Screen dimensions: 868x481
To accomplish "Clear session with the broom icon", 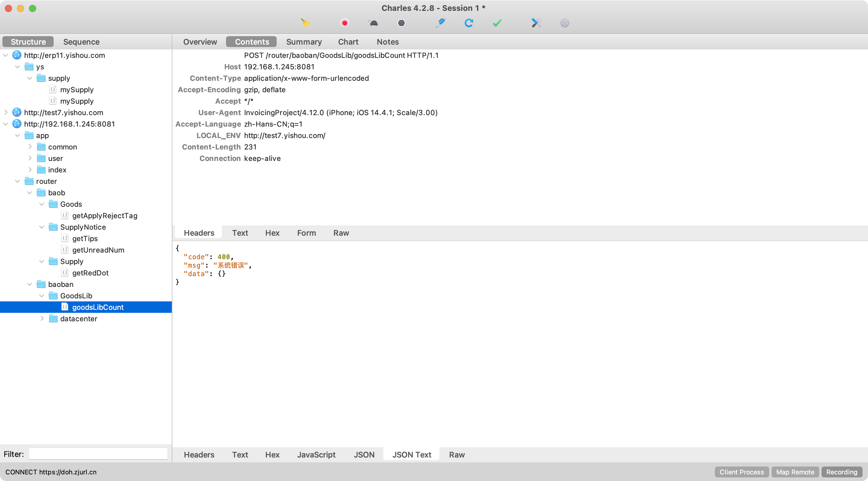I will pos(305,23).
